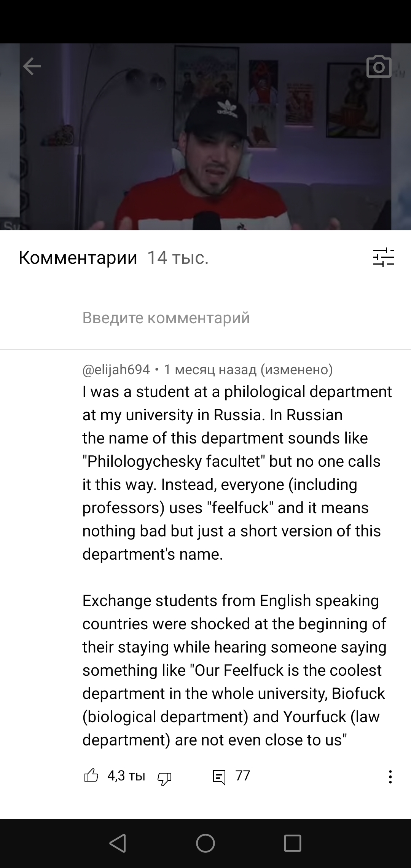Like the comment by @elijah694

point(91,776)
